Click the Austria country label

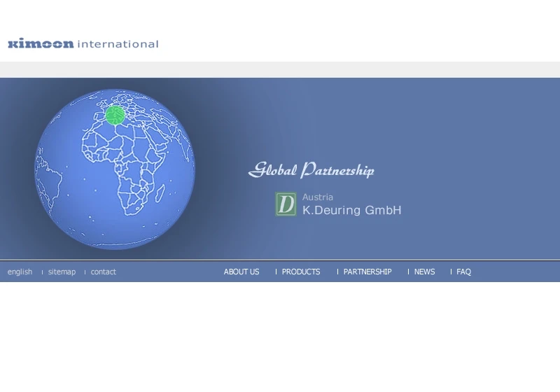pos(318,197)
